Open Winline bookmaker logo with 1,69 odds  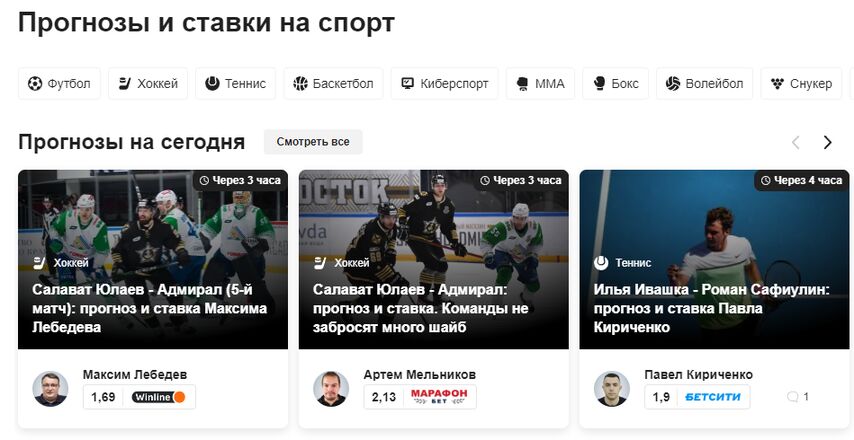tap(158, 397)
